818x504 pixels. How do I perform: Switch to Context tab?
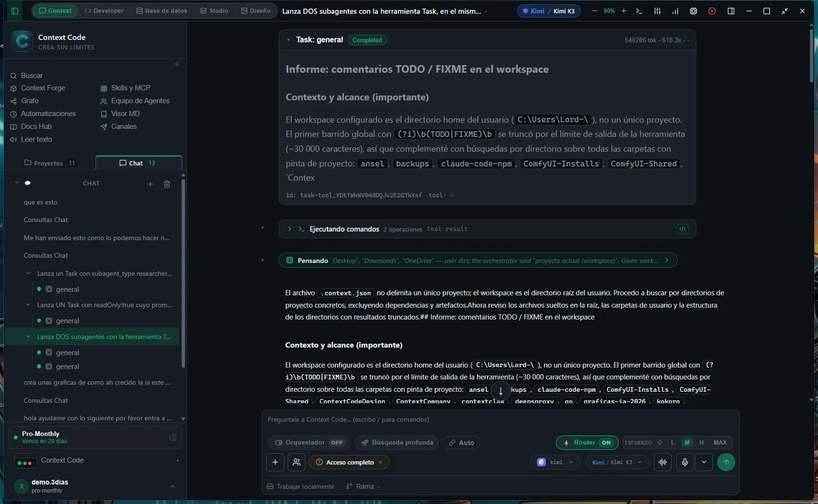[55, 10]
